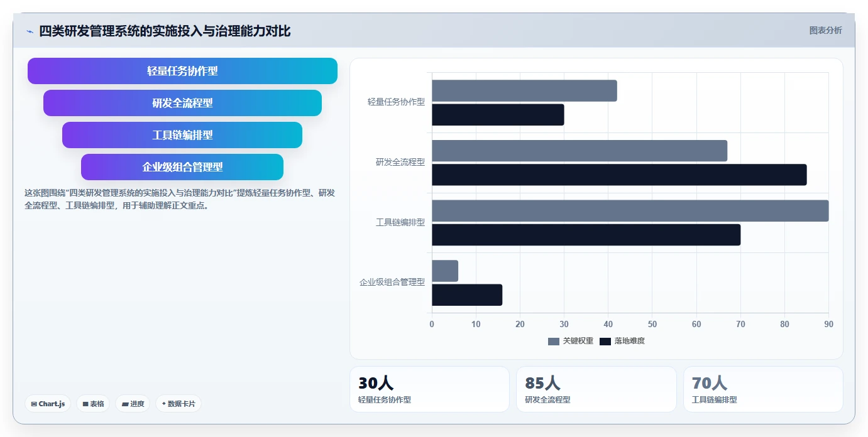Click x-axis tick label 70

pos(740,324)
